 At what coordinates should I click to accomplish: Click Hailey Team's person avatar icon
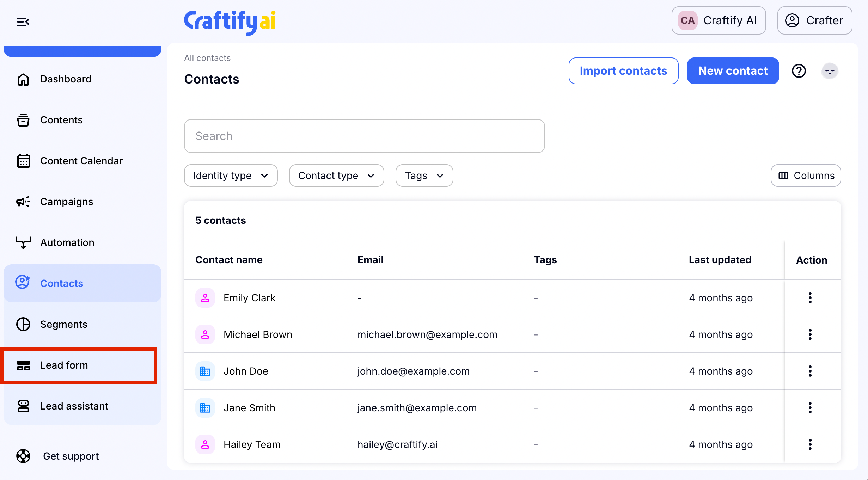point(205,444)
